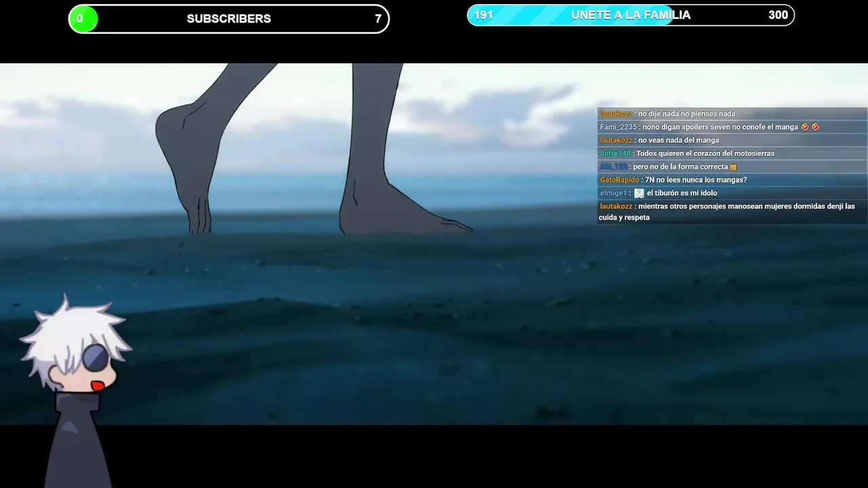Click lautakozz on 'no veas nada del manga'
Viewport: 868px width, 488px height.
[x=616, y=140]
